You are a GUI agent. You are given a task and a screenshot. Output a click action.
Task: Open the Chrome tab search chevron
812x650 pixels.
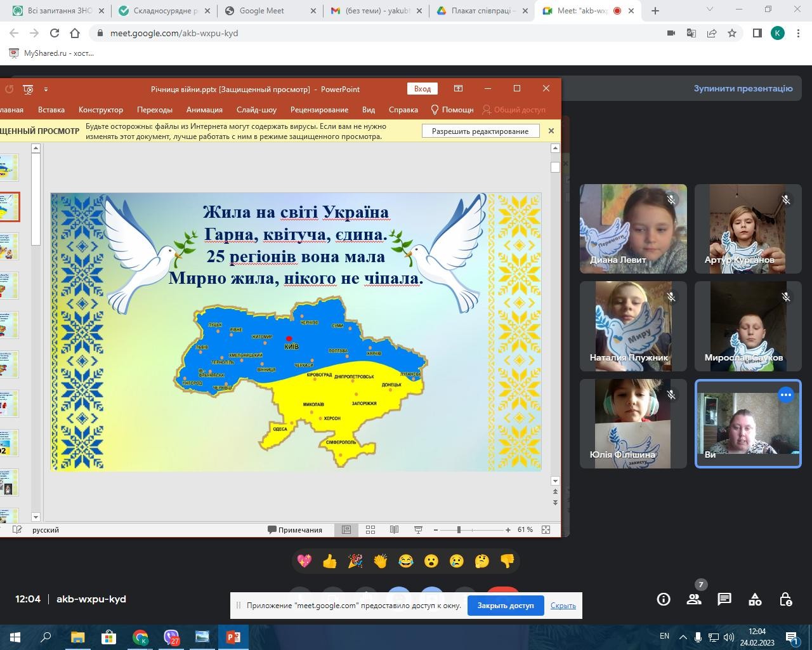tap(710, 10)
